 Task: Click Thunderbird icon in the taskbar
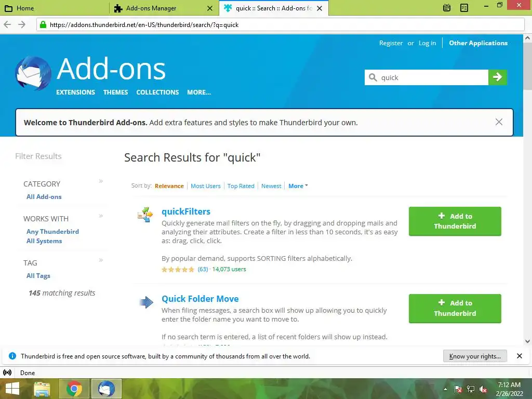pos(106,389)
